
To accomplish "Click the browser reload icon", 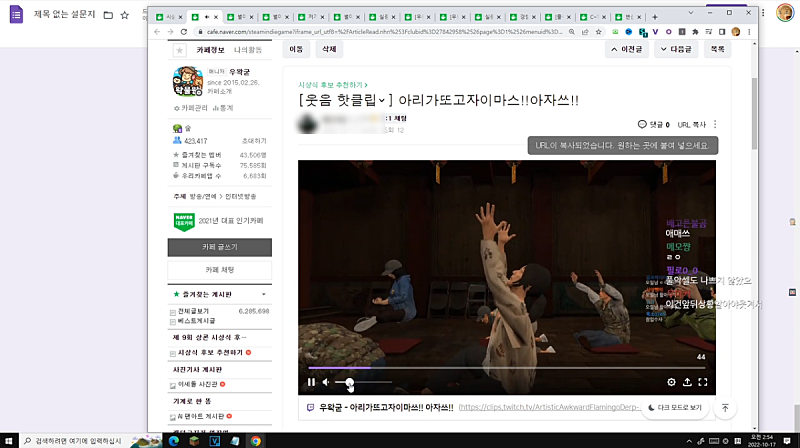I will tap(185, 32).
